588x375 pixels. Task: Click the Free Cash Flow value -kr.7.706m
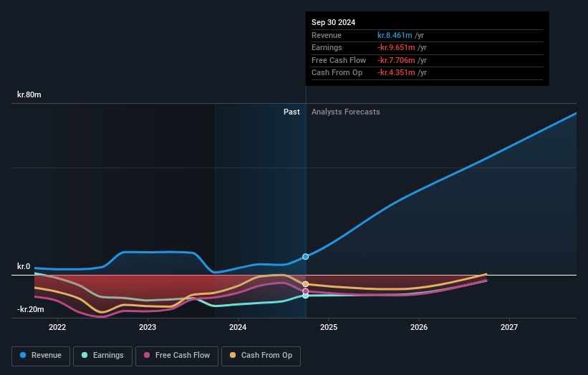pos(396,60)
